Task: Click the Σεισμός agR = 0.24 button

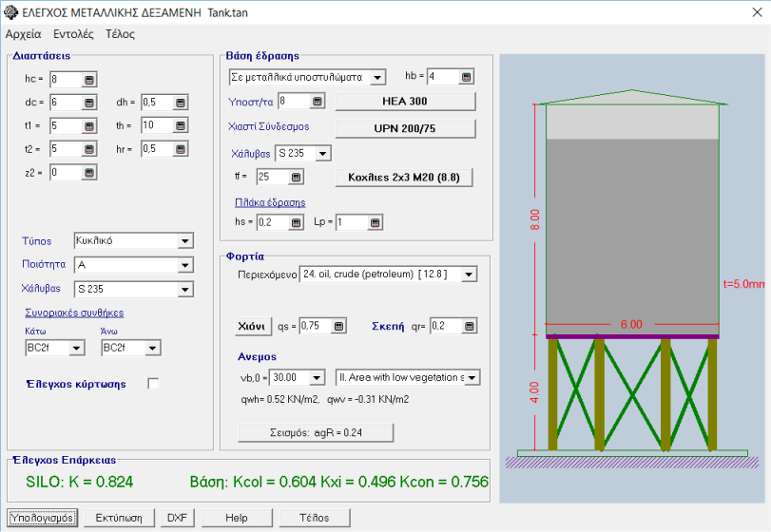Action: tap(315, 432)
